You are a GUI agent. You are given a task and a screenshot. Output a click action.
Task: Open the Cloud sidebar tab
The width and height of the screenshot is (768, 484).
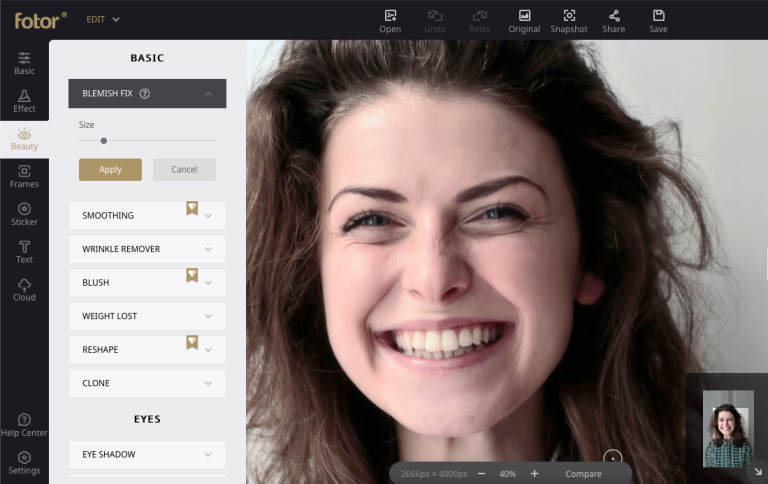24,290
